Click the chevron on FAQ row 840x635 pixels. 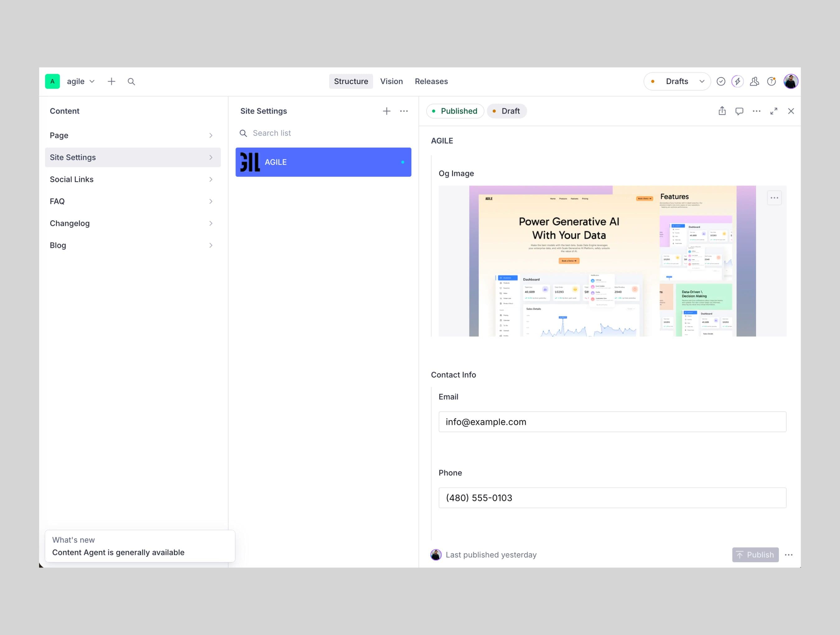coord(211,201)
